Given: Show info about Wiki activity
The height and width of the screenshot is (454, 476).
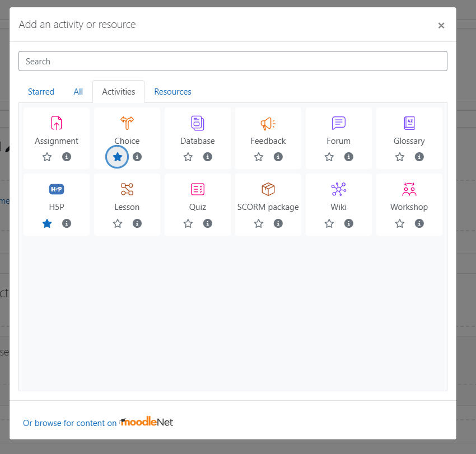Looking at the screenshot, I should click(x=348, y=223).
